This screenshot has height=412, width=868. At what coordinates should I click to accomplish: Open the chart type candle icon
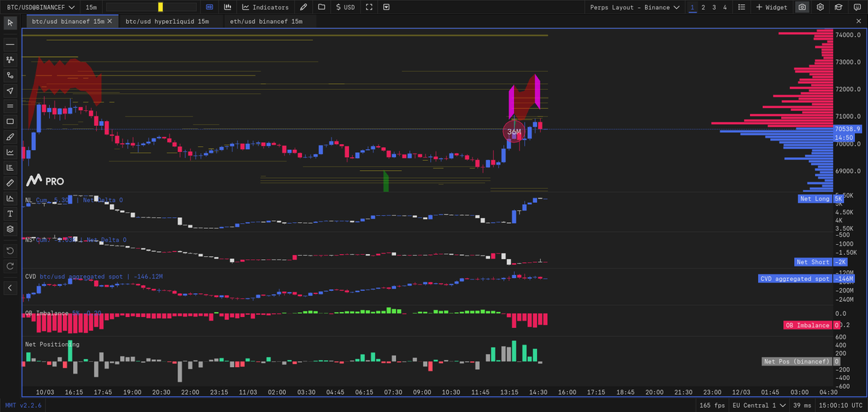coord(227,7)
